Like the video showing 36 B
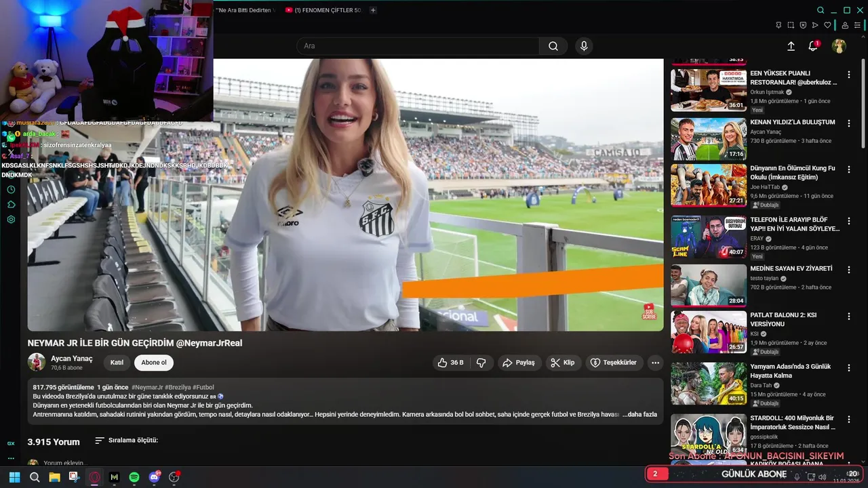 coord(450,363)
